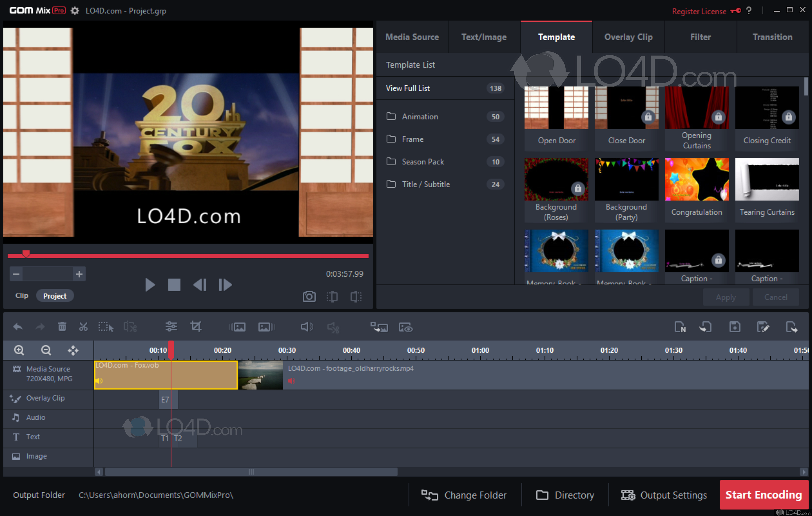Create new project with N icon
Screen dimensions: 812x516
point(680,327)
